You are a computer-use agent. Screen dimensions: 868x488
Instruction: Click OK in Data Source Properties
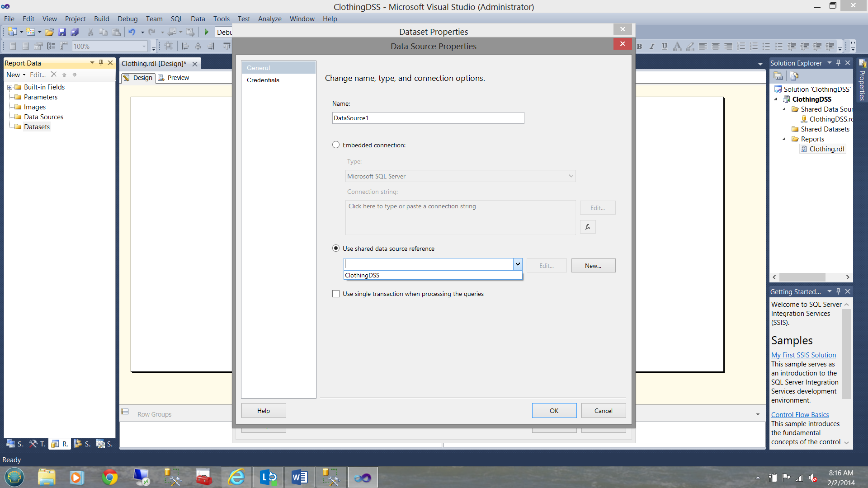(554, 411)
